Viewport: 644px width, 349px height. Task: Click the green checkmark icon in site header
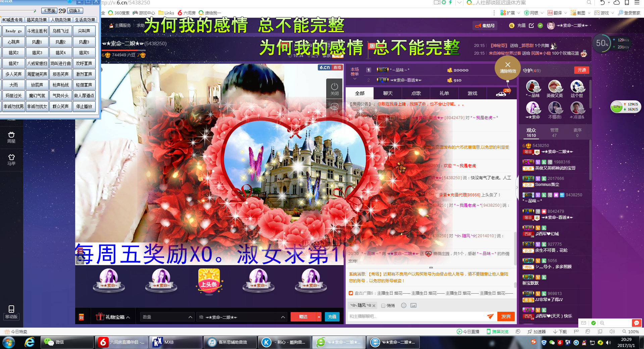pyautogui.click(x=540, y=26)
